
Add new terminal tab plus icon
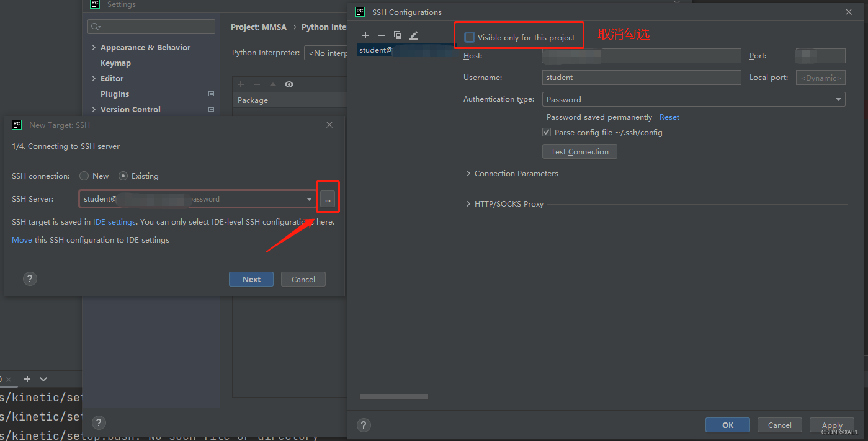[x=27, y=379]
